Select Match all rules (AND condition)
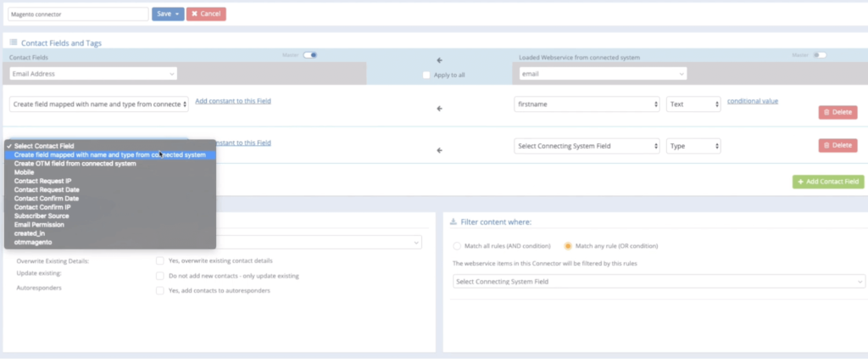The height and width of the screenshot is (359, 868). pyautogui.click(x=457, y=246)
